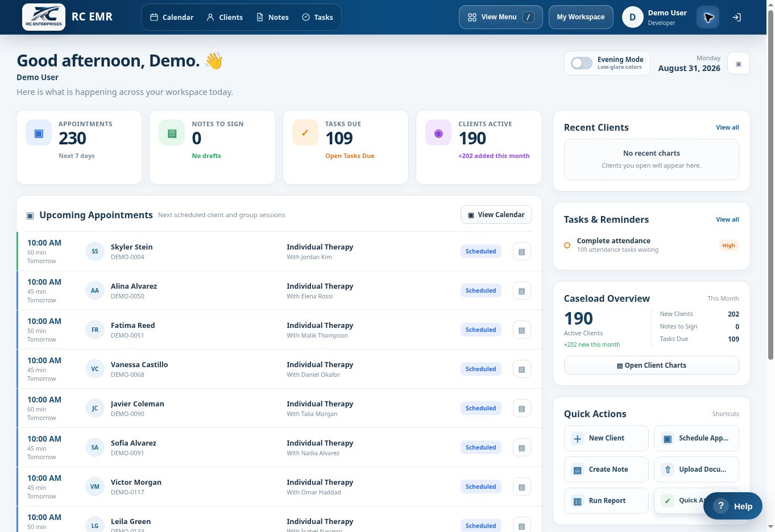Image resolution: width=775 pixels, height=532 pixels.
Task: Click the Upcoming Appointments heading icon
Action: [x=30, y=215]
